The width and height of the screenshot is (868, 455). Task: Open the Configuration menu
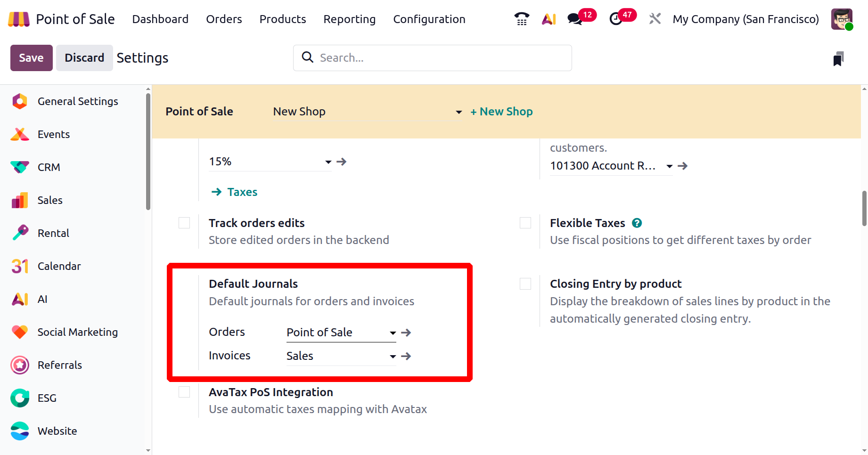click(429, 19)
